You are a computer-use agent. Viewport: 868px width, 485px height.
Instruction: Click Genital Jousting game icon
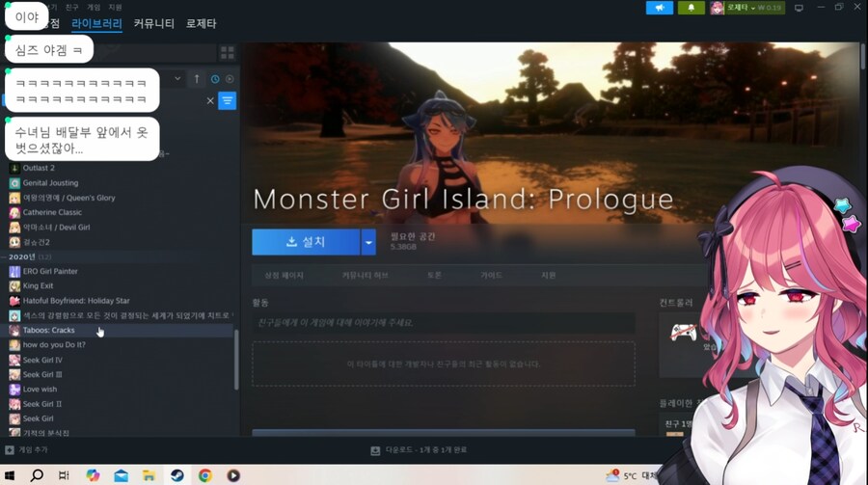pyautogui.click(x=14, y=182)
